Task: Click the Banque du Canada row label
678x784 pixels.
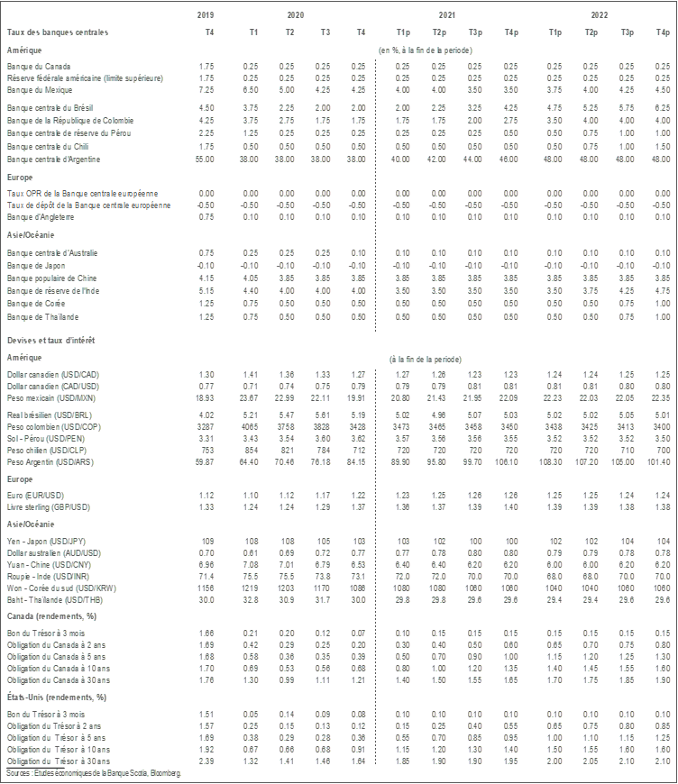Action: 40,66
